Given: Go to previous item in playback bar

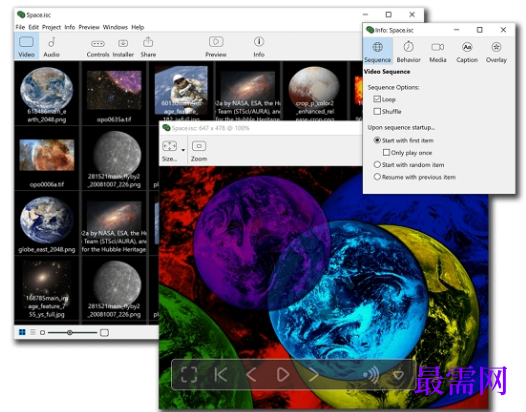Looking at the screenshot, I should [x=251, y=374].
